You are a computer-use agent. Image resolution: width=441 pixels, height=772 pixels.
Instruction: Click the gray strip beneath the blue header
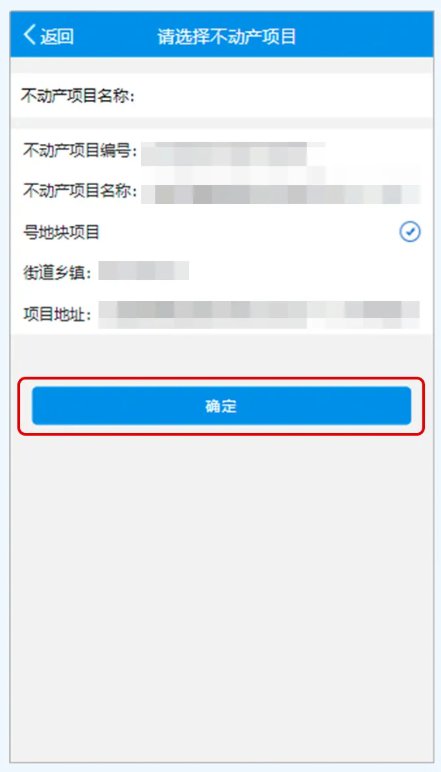221,65
